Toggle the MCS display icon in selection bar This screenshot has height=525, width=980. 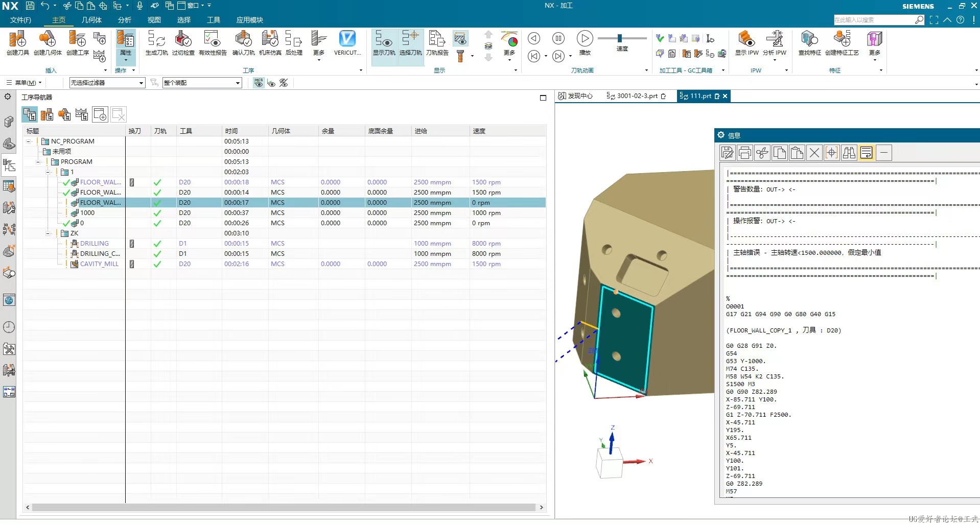pos(259,83)
